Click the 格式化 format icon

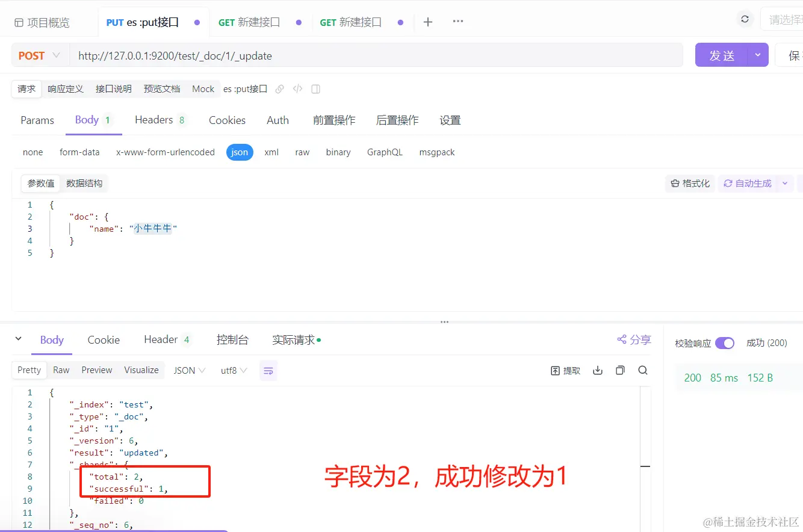pos(675,184)
